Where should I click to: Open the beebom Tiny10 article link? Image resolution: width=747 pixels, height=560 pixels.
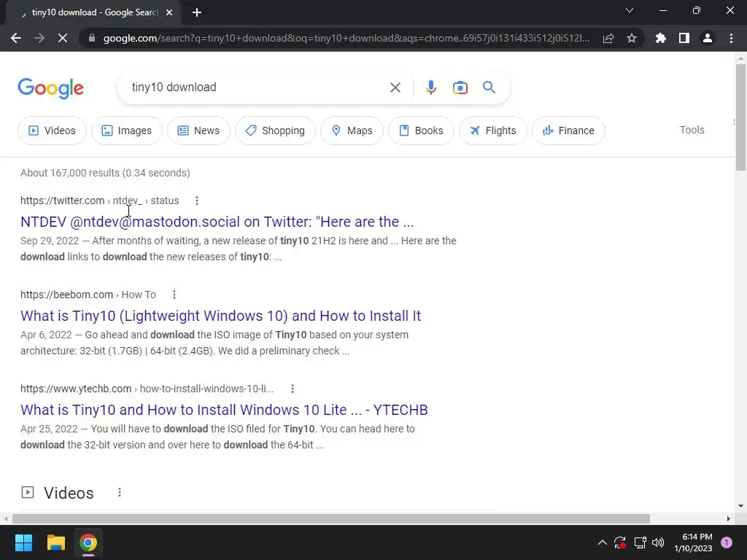[x=220, y=316]
